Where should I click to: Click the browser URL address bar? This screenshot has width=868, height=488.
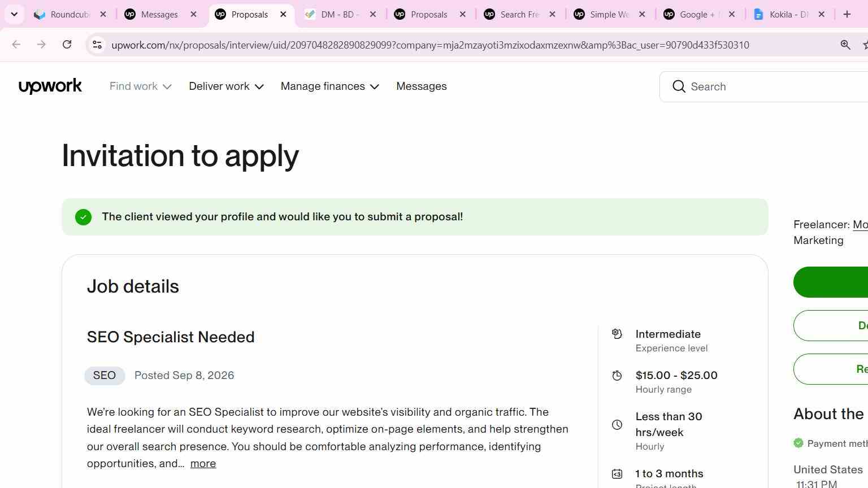[429, 45]
